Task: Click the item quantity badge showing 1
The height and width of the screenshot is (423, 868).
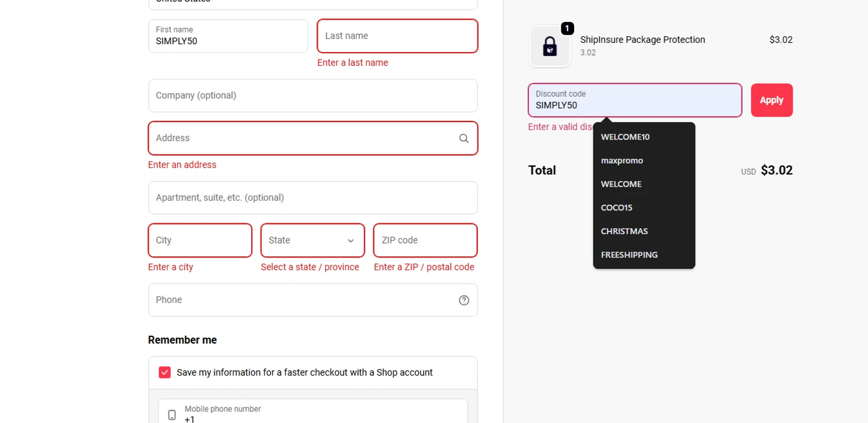Action: pyautogui.click(x=567, y=28)
